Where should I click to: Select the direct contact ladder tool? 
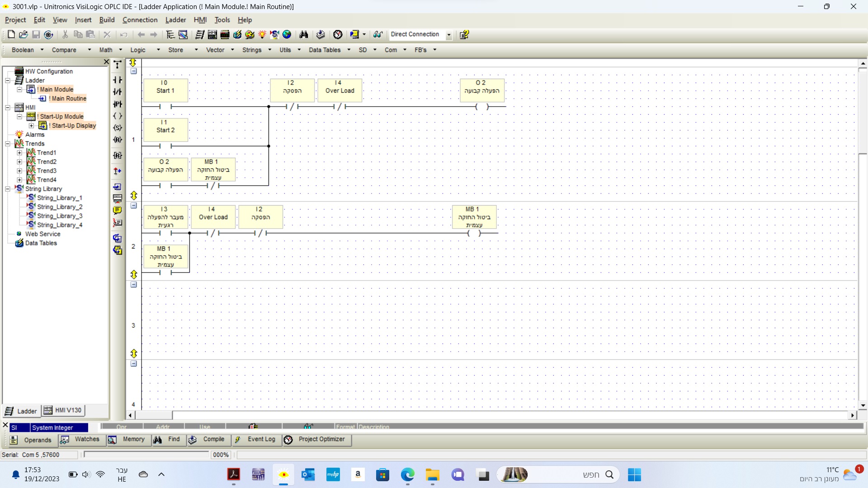[x=118, y=80]
